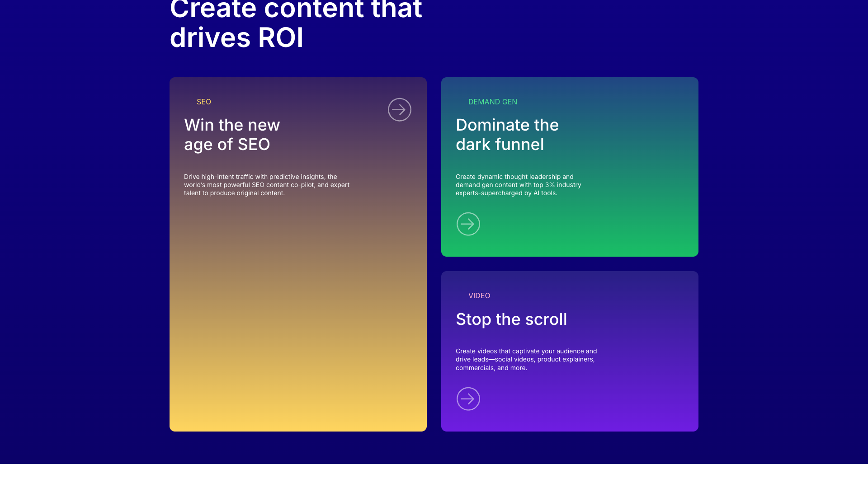The image size is (868, 488).
Task: Open the 'Win the new age of SEO' card
Action: point(298,253)
